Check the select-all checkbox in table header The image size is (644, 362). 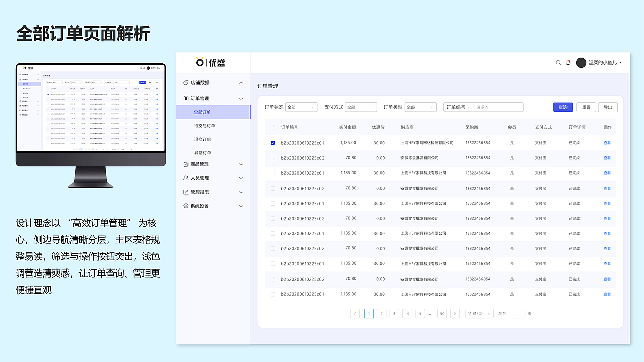coord(273,127)
